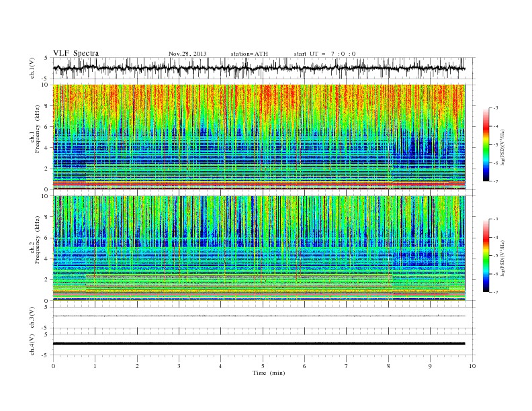This screenshot has height=411, width=532.
Task: Click the "6" kHz tick of ch.1 spectrogram
Action: coord(46,127)
